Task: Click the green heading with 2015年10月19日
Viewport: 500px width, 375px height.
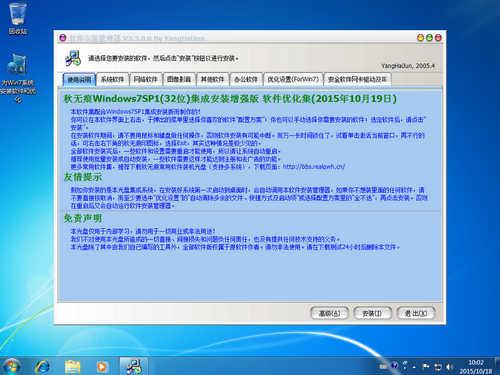Action: [x=230, y=99]
